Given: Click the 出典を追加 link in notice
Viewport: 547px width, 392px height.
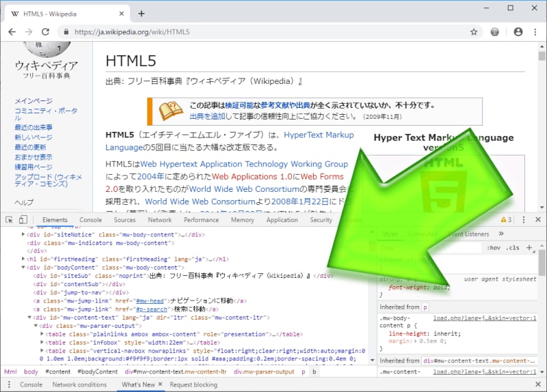Looking at the screenshot, I should pyautogui.click(x=207, y=116).
